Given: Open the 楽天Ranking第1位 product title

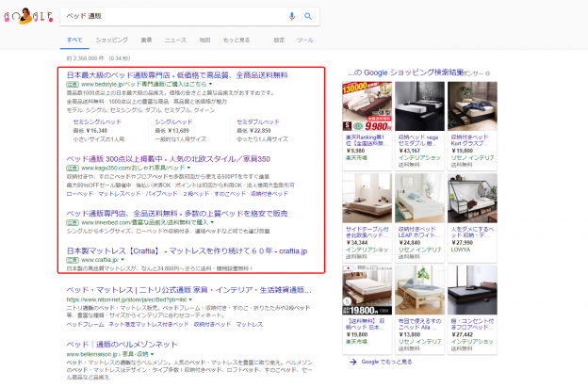Looking at the screenshot, I should (367, 140).
